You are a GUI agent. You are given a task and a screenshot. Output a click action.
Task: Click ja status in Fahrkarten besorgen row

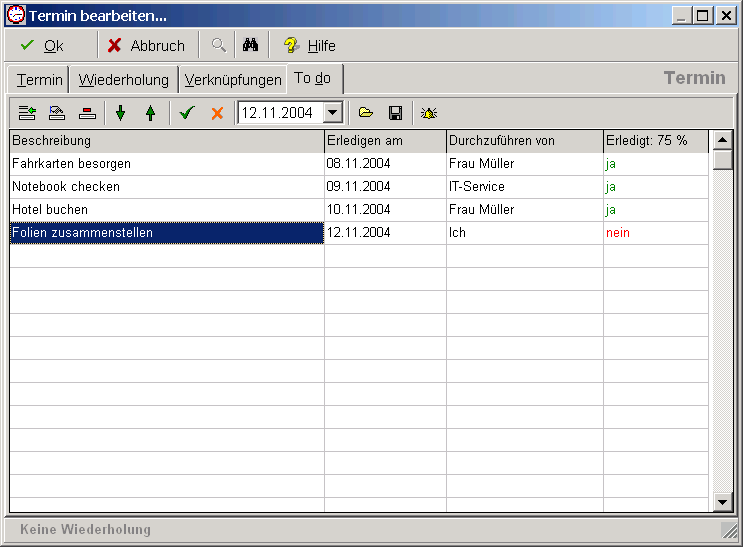[656, 164]
